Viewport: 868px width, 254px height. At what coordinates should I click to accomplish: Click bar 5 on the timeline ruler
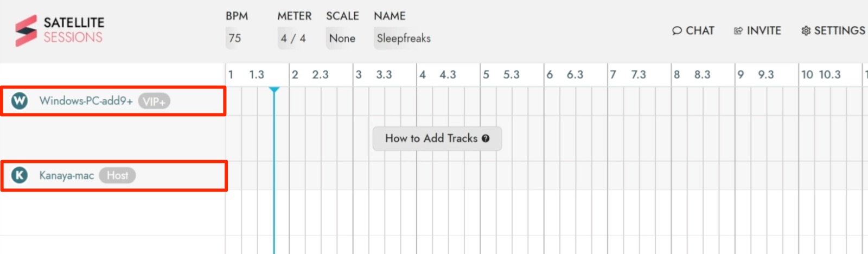coord(486,74)
